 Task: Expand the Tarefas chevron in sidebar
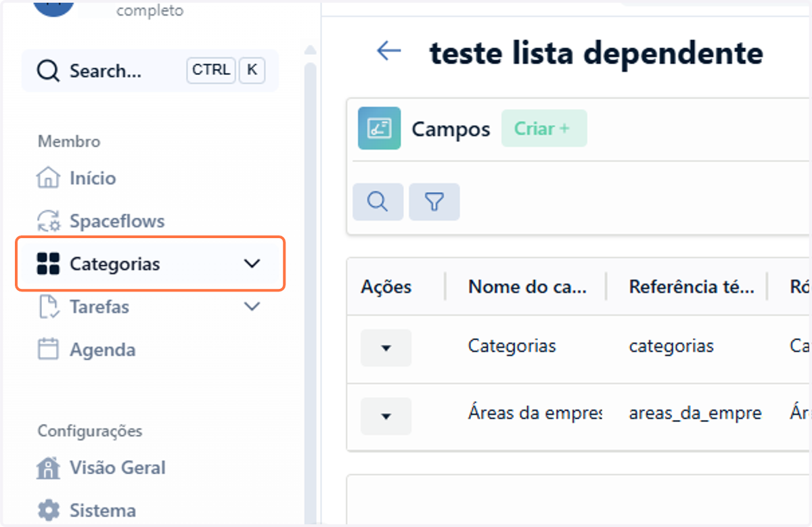(252, 307)
